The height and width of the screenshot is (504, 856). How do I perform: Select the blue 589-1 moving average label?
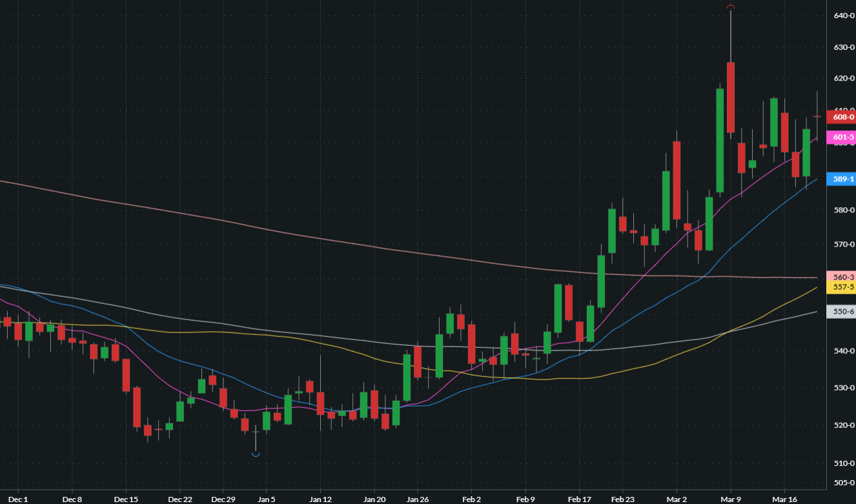click(843, 179)
